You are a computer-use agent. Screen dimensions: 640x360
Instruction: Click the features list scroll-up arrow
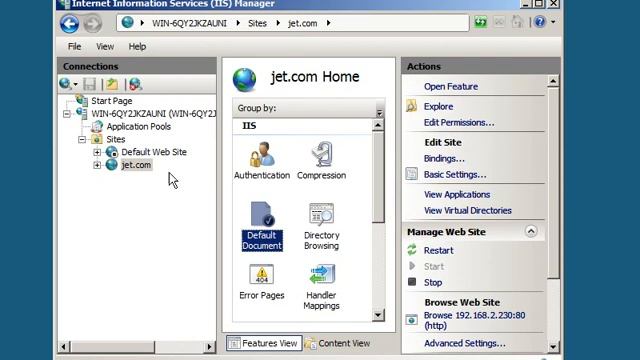coord(378,125)
